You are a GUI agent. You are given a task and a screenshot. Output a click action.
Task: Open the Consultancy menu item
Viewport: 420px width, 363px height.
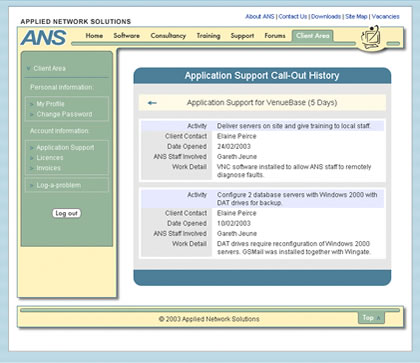(168, 36)
